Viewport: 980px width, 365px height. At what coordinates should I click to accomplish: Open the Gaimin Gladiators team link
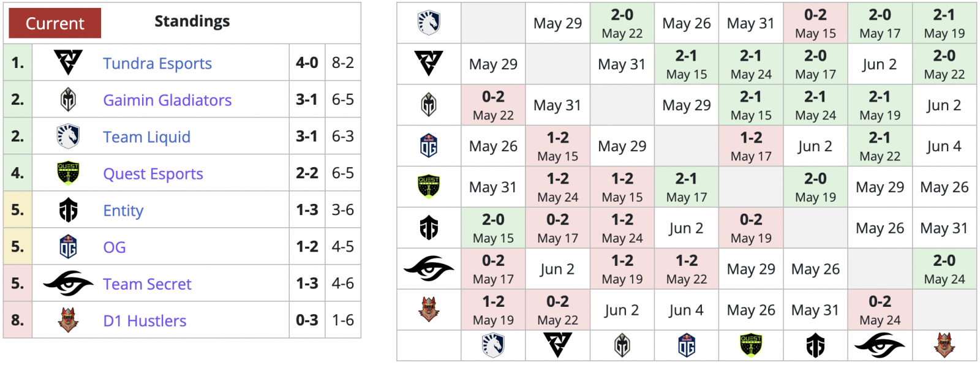coord(167,100)
